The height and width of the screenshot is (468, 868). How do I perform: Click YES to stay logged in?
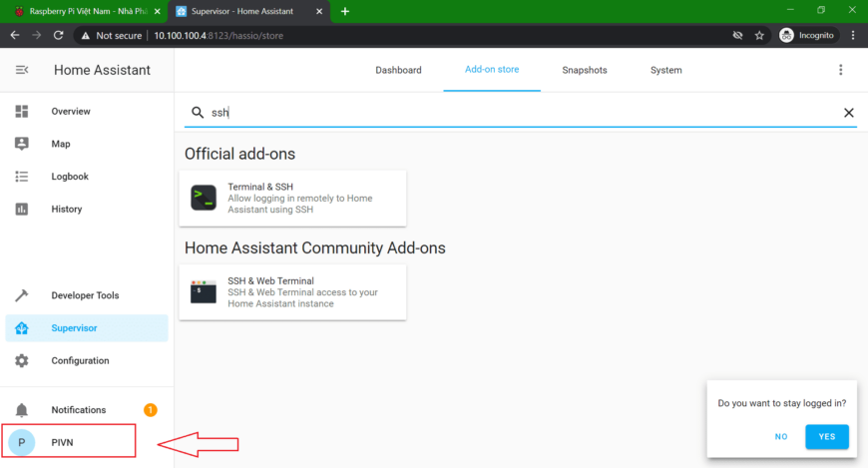coord(826,436)
